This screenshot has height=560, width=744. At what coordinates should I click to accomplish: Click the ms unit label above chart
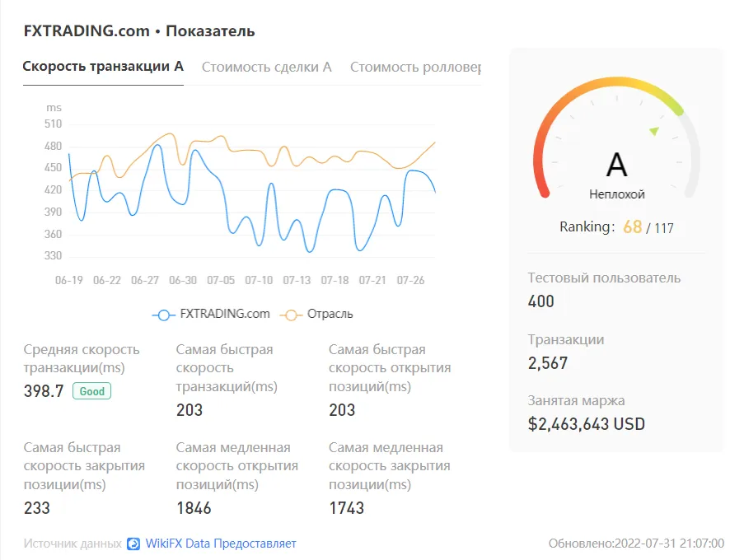coord(54,108)
